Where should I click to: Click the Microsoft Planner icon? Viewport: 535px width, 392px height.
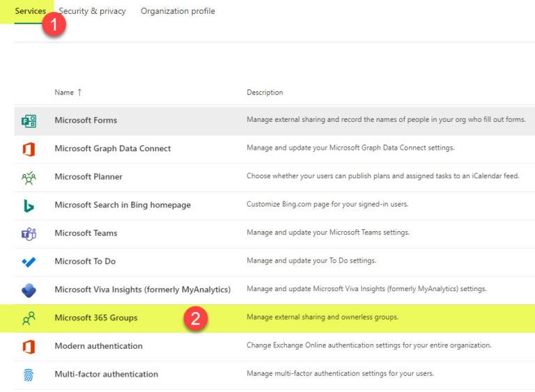point(29,178)
